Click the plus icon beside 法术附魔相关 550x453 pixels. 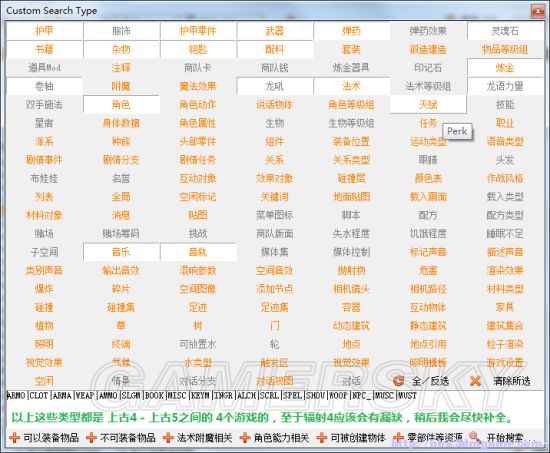(x=168, y=438)
